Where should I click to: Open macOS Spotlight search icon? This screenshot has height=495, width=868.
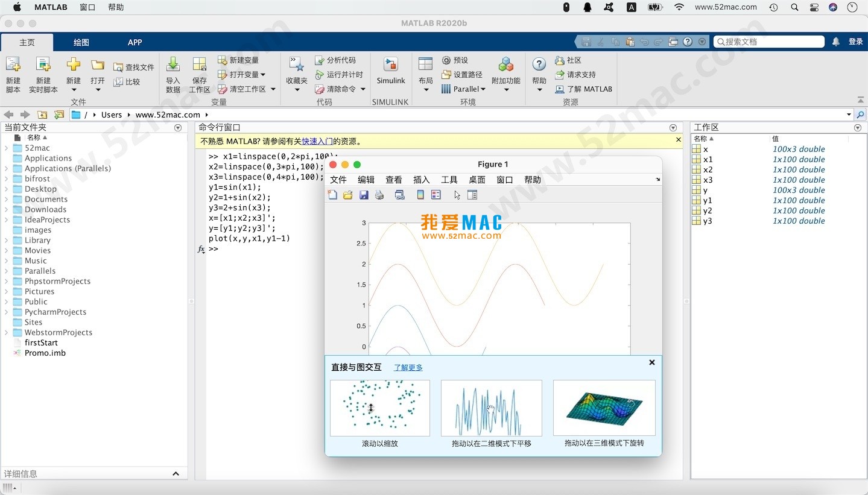click(x=794, y=7)
